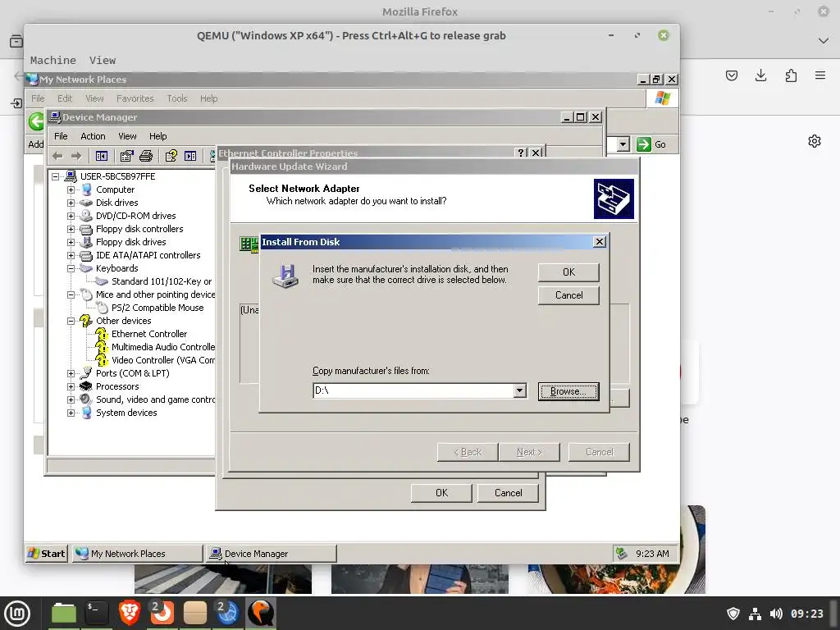Click the Firefox downloads arrow icon

tap(760, 75)
